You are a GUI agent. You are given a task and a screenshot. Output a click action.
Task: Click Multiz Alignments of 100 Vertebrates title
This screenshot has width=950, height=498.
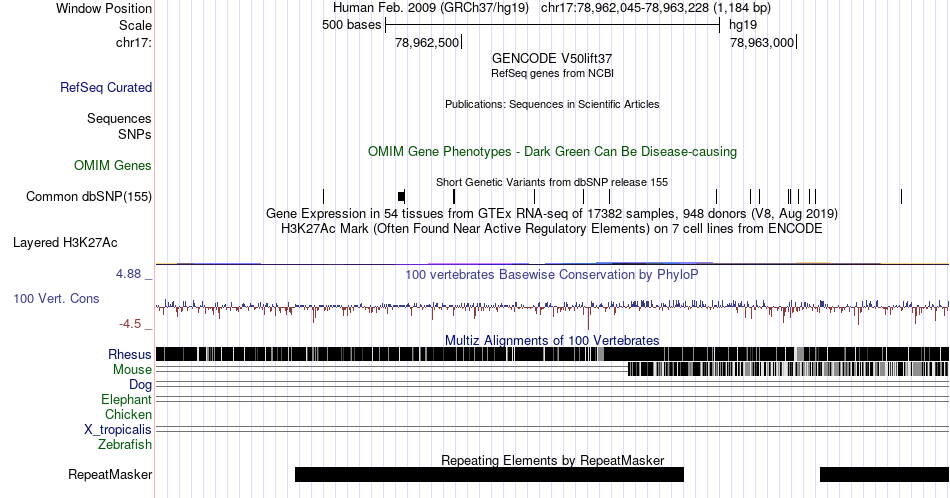552,340
